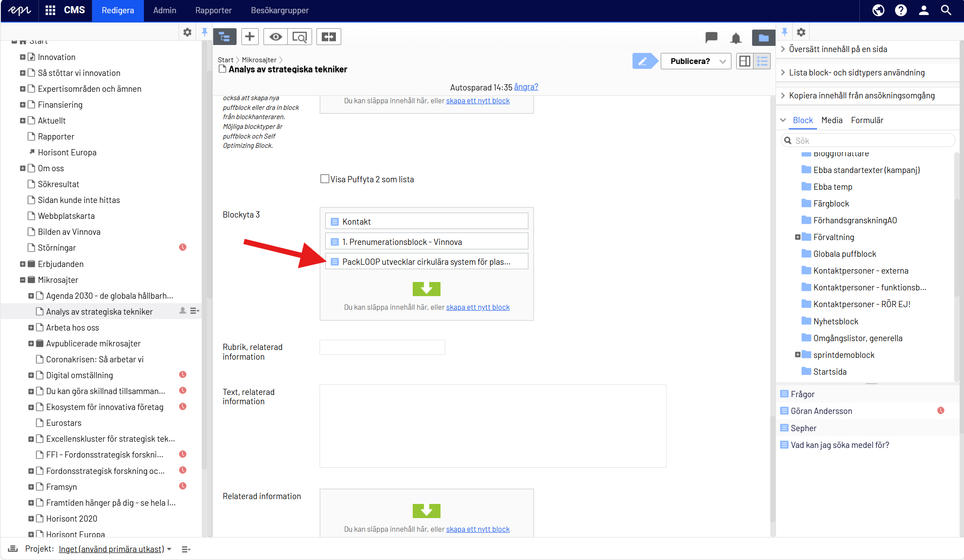Collapse the Mikrosajter tree node

[x=23, y=280]
